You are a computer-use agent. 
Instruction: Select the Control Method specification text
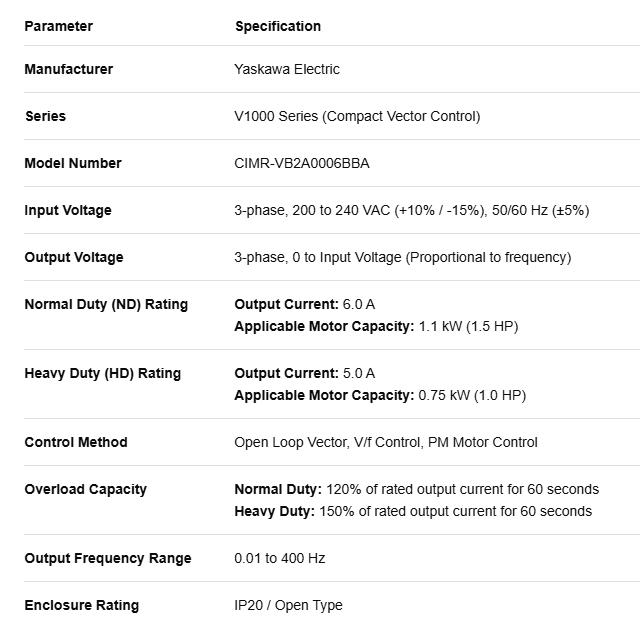(386, 442)
